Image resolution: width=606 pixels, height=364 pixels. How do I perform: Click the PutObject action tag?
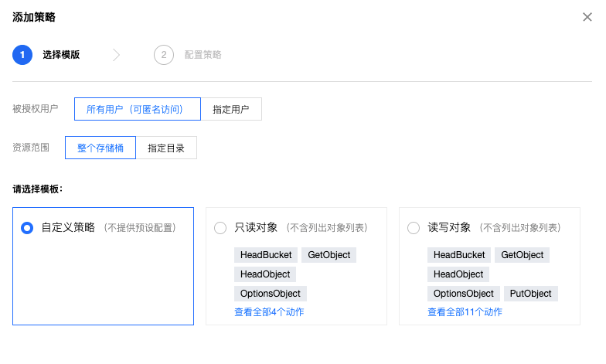[x=531, y=294]
